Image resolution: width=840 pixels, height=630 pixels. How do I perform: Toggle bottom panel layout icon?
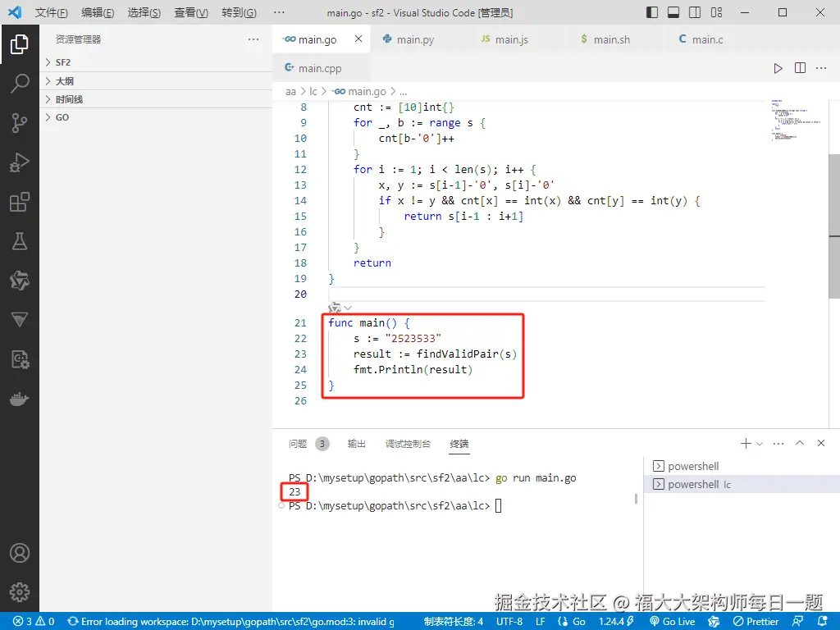tap(673, 12)
